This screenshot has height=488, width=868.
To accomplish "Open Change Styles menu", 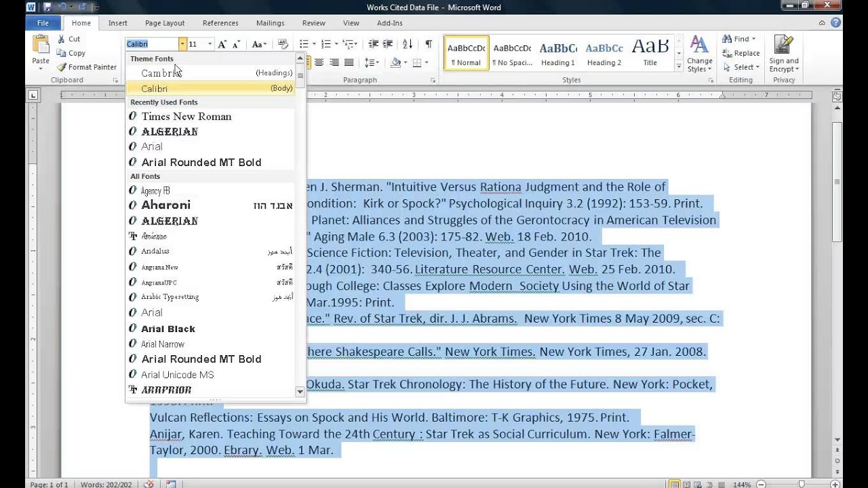I will pyautogui.click(x=699, y=54).
